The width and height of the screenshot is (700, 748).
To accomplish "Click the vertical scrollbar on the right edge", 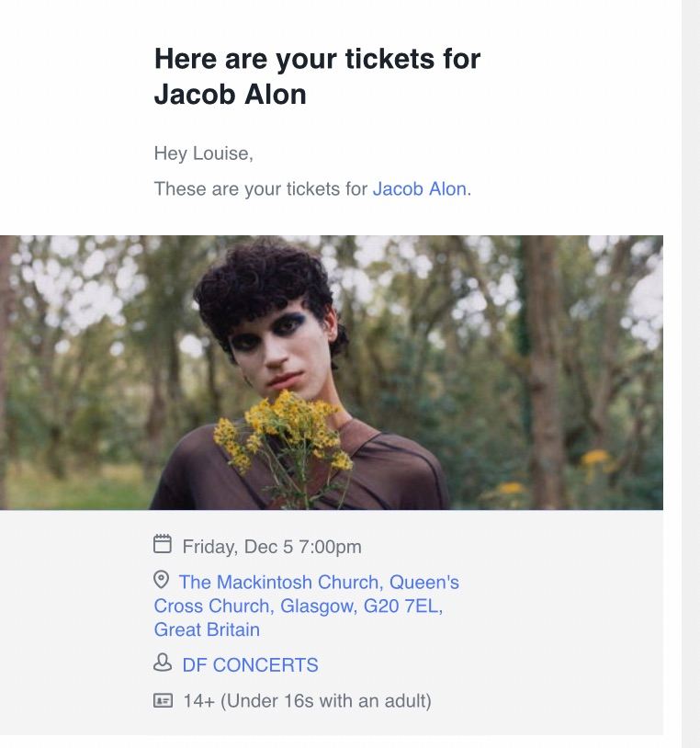I will (x=690, y=368).
